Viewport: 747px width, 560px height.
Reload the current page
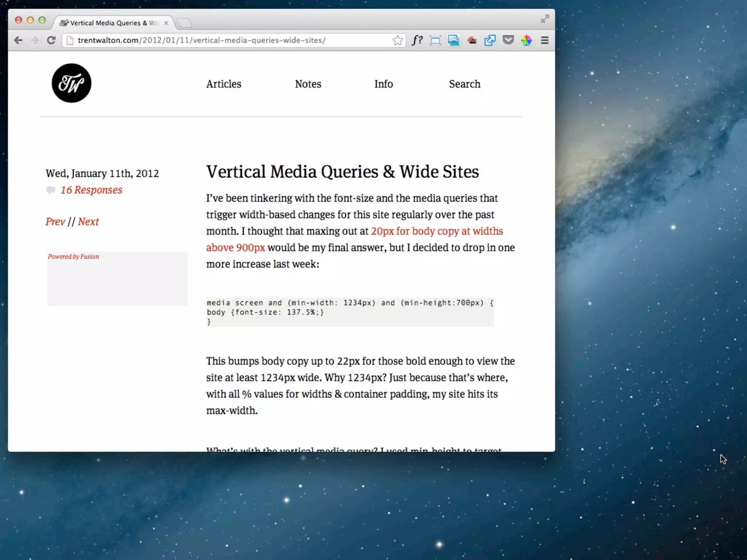pos(51,40)
